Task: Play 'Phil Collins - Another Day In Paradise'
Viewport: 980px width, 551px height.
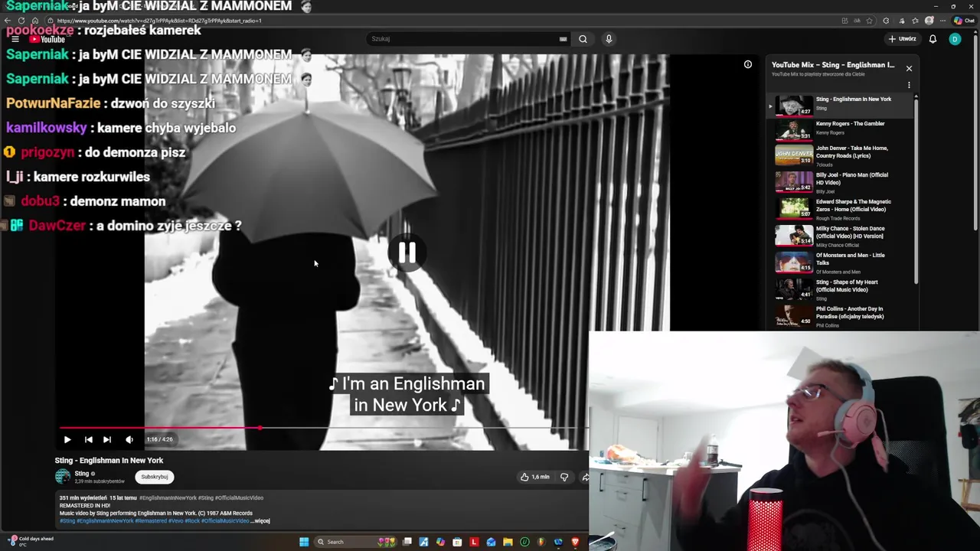Action: click(x=841, y=316)
